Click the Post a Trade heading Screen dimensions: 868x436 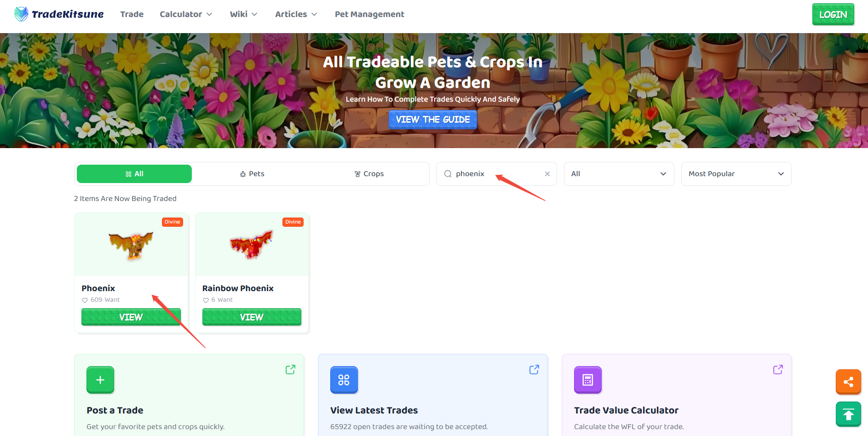[115, 410]
